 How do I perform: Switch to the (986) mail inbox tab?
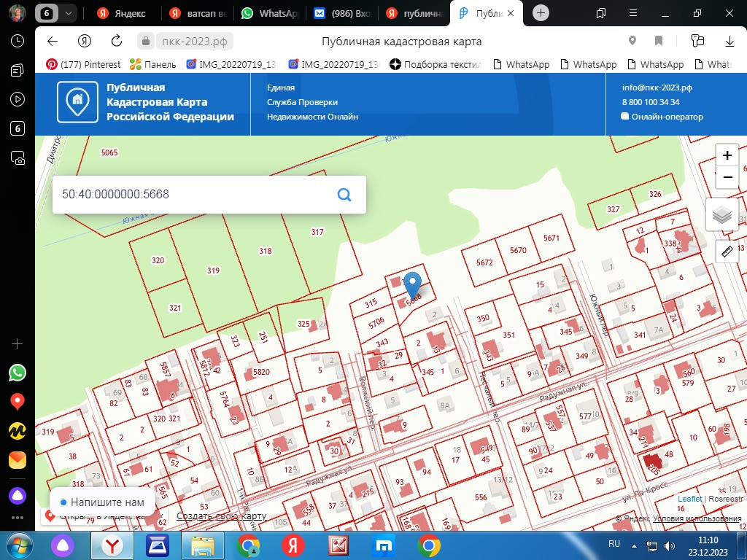(342, 13)
